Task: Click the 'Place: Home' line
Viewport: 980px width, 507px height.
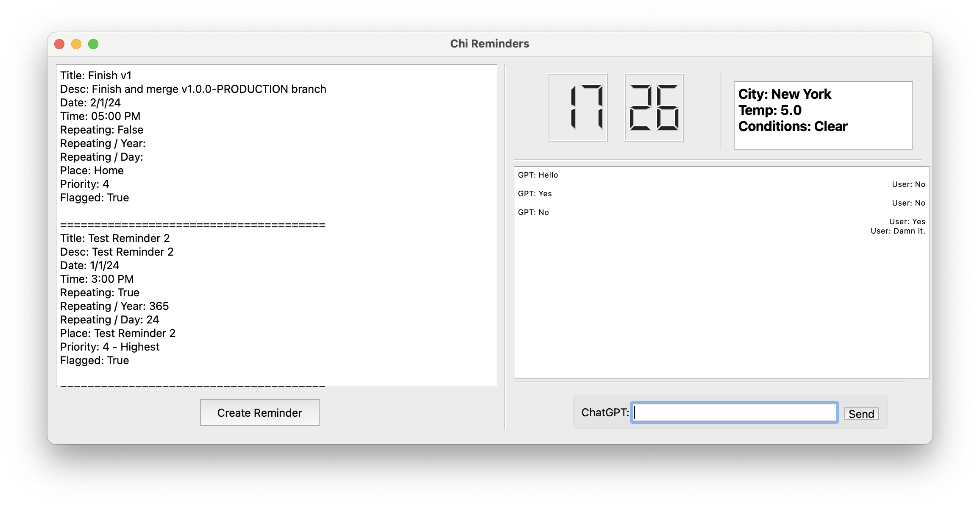Action: coord(92,170)
